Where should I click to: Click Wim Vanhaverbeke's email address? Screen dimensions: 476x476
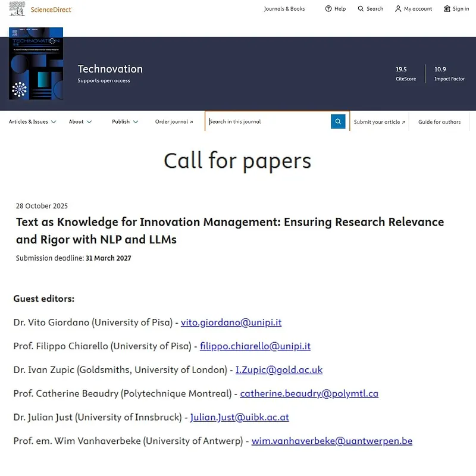click(x=332, y=441)
